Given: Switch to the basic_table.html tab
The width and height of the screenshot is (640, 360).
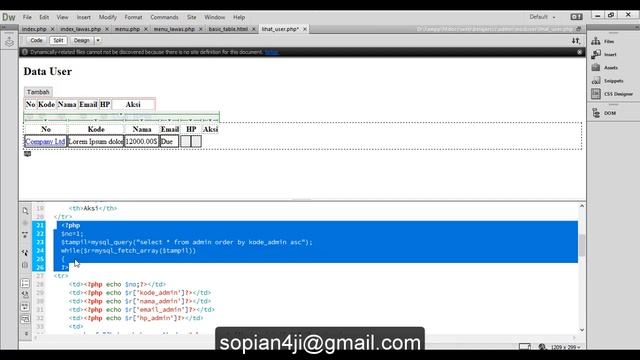Looking at the screenshot, I should (x=228, y=29).
